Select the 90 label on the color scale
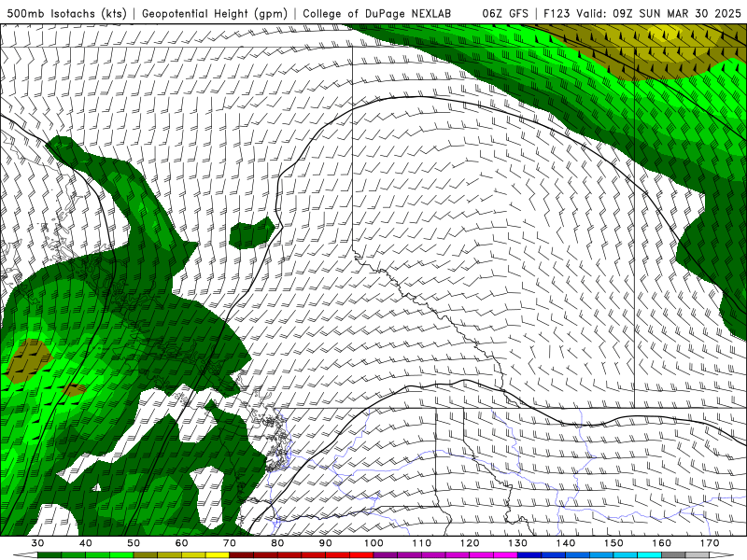Image resolution: width=747 pixels, height=560 pixels. [325, 543]
